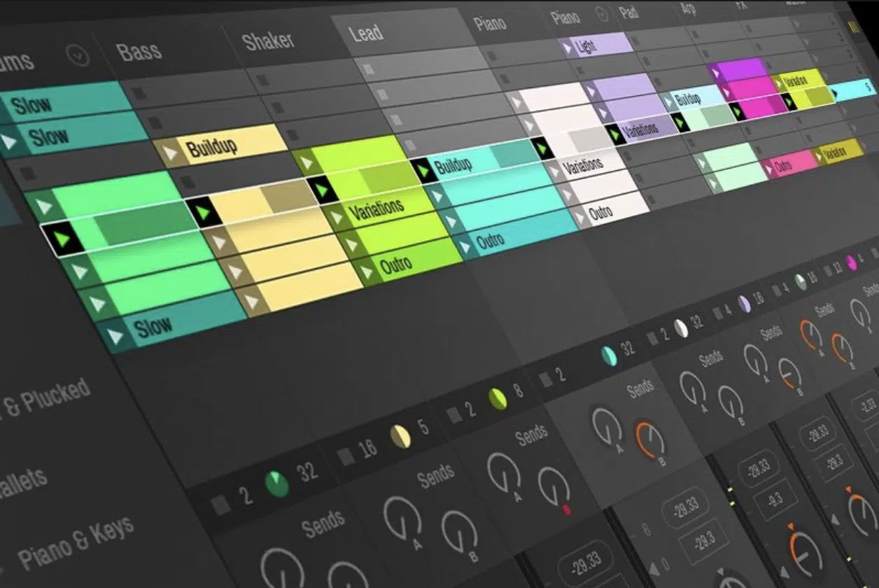Launch the bottom Slow clip in Drums track

[x=116, y=336]
